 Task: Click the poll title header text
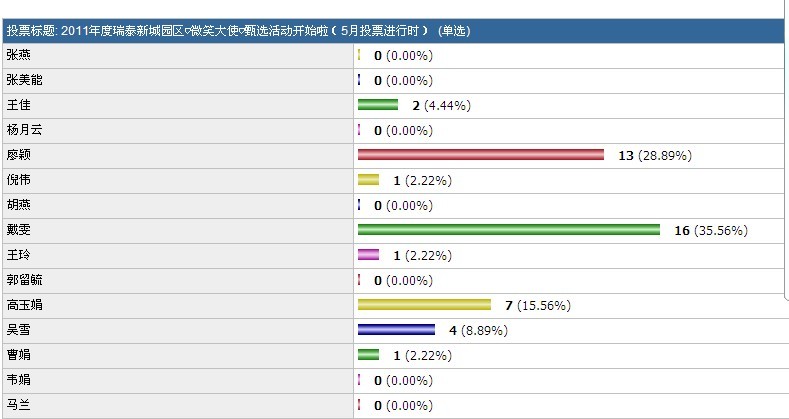coord(238,31)
